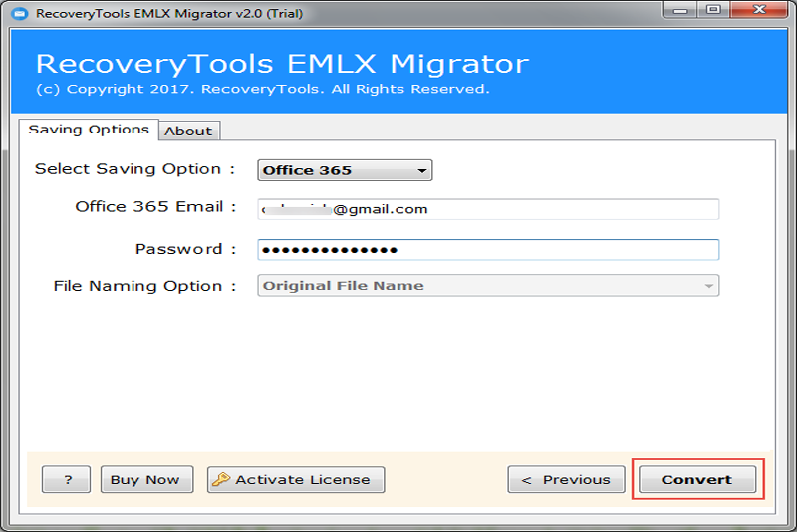The image size is (797, 532).
Task: Click the question mark help button
Action: (66, 479)
